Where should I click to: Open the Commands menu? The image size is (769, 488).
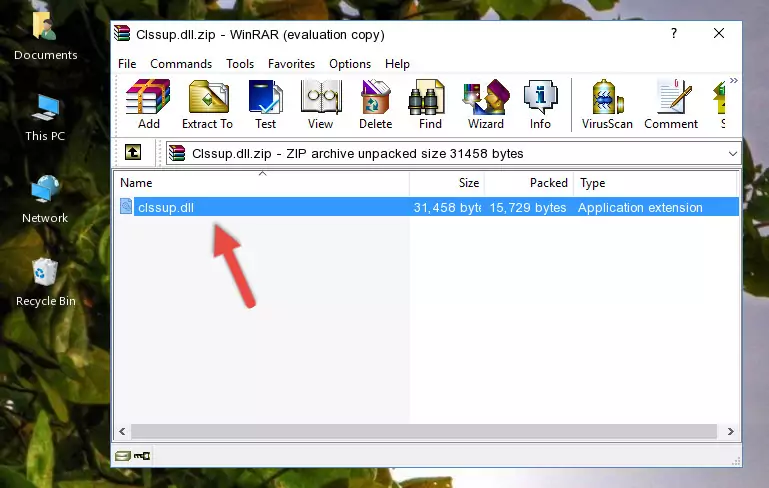click(x=181, y=64)
